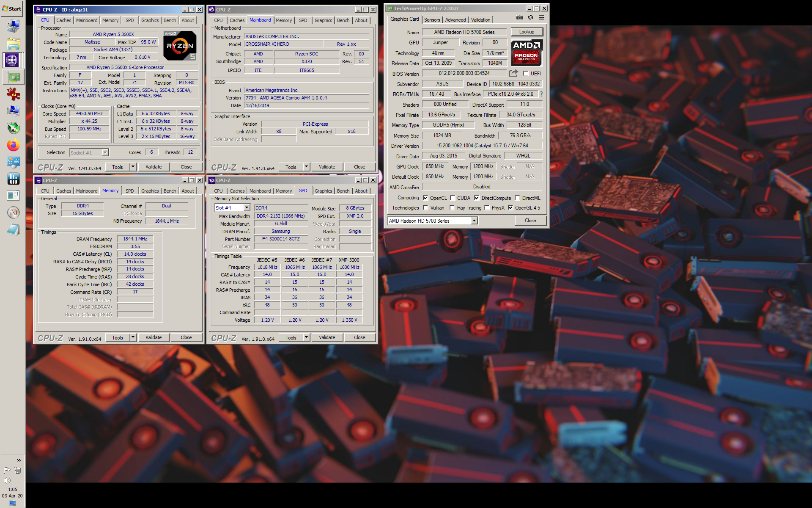812x508 pixels.
Task: Click the AMD Radeon Graphics logo
Action: click(x=526, y=52)
